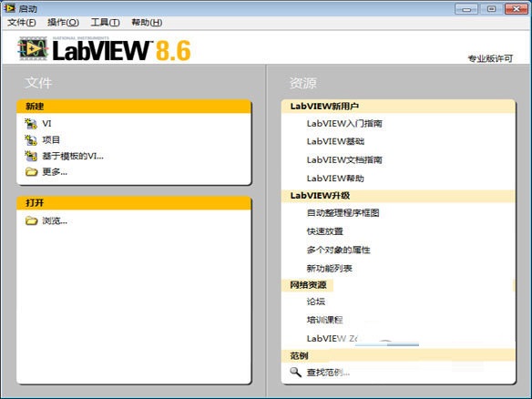Open the 文件(F) menu
The image size is (532, 399).
pyautogui.click(x=21, y=23)
